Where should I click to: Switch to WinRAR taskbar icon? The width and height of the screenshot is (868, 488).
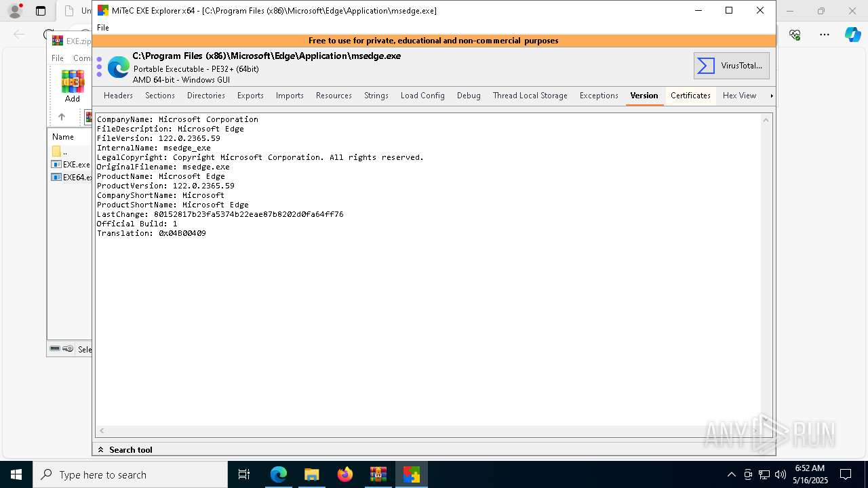(378, 474)
